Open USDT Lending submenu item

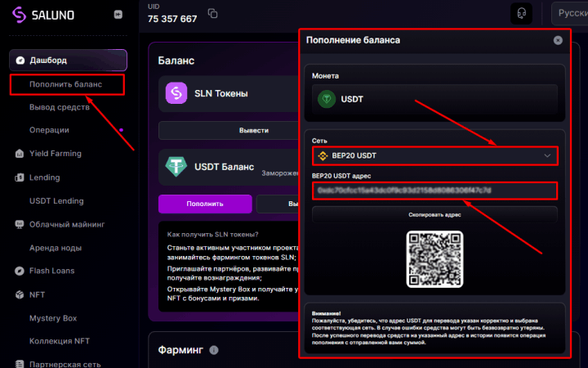pyautogui.click(x=56, y=201)
